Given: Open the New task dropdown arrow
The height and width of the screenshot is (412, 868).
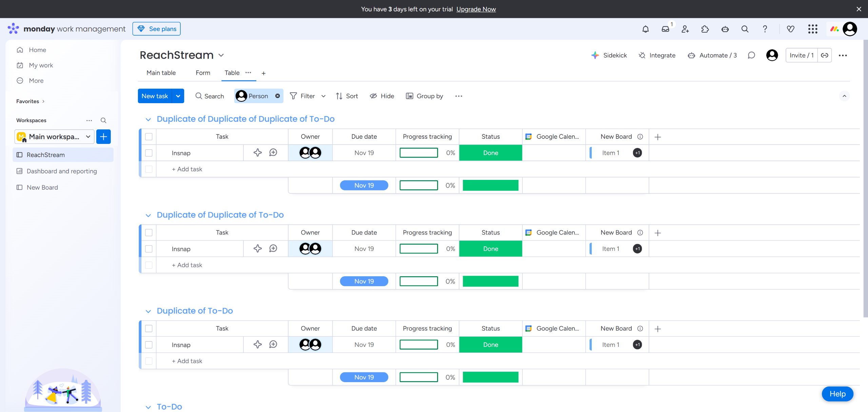Looking at the screenshot, I should 178,96.
